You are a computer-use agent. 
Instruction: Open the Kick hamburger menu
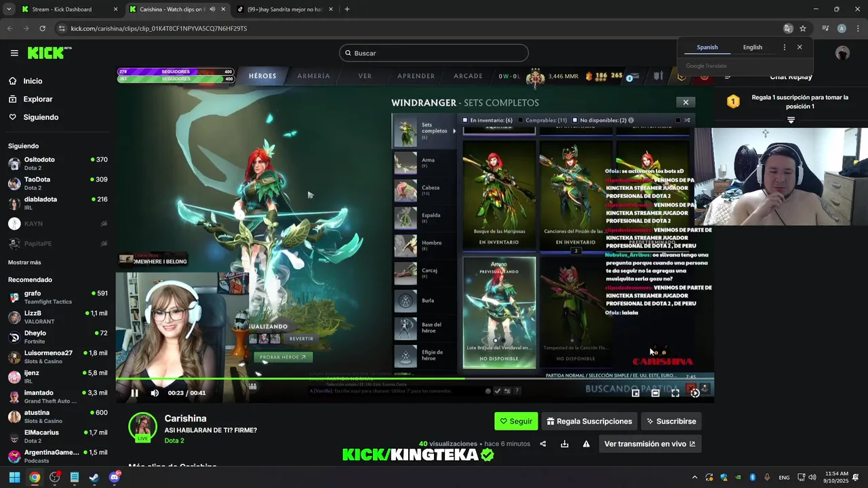click(14, 53)
